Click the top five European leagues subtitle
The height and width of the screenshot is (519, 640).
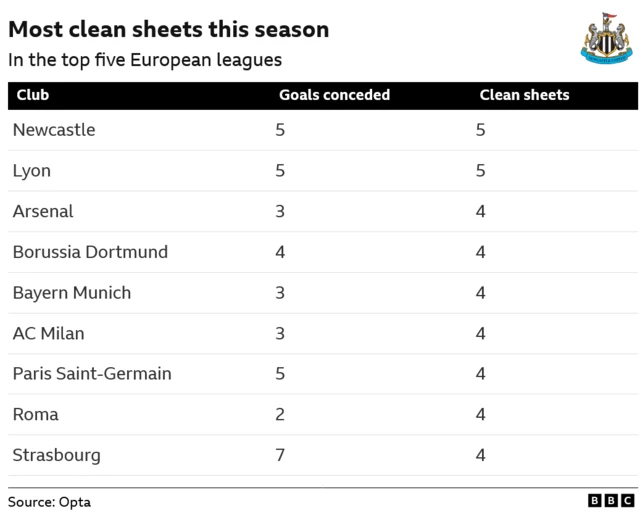tap(145, 60)
